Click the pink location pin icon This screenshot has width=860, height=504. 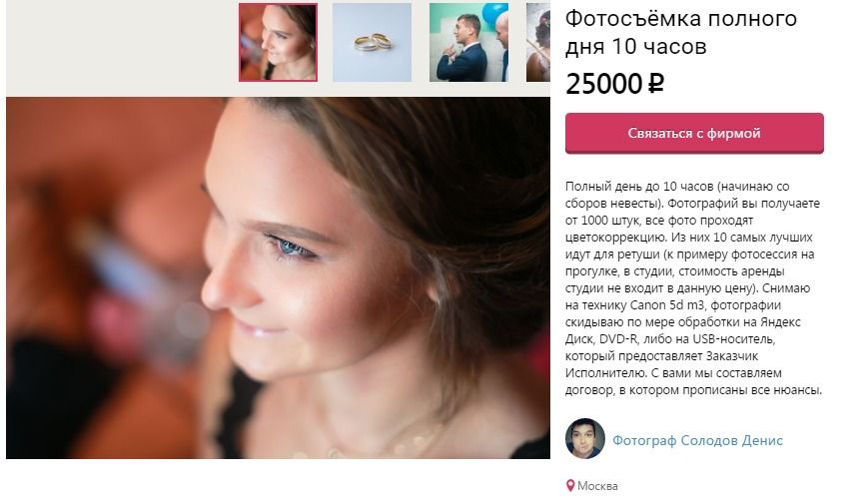(x=570, y=486)
